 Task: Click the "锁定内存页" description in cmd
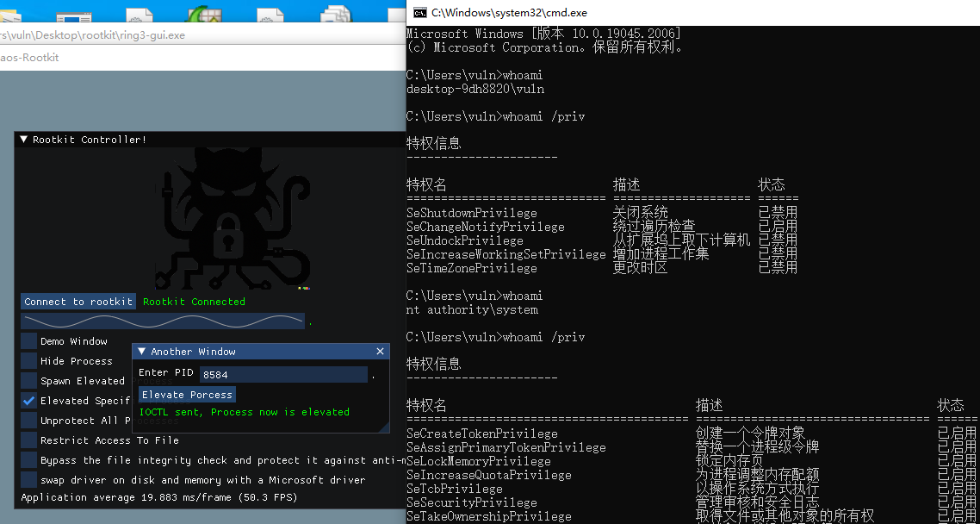tap(730, 461)
